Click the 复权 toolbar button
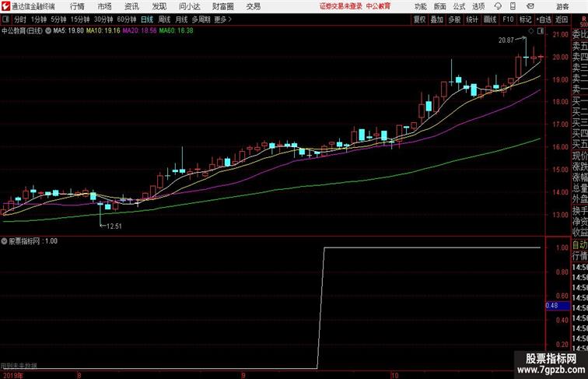The height and width of the screenshot is (379, 588). pos(420,19)
